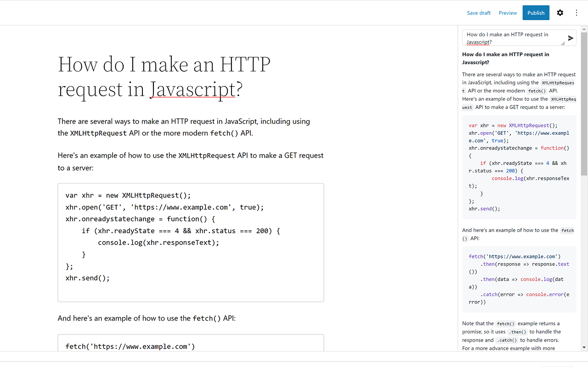Image resolution: width=588 pixels, height=368 pixels.
Task: Click 'var xhr = new XMLHttpRequest();' line in editor
Action: (x=128, y=195)
